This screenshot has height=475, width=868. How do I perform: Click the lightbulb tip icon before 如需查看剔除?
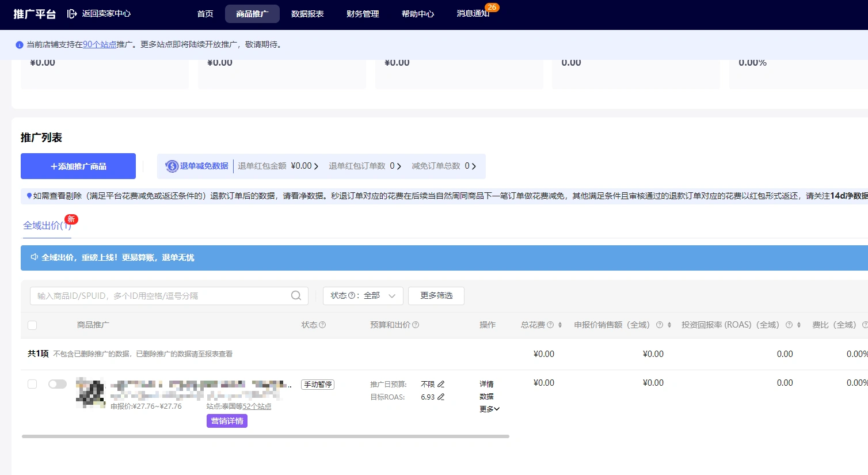(x=29, y=196)
